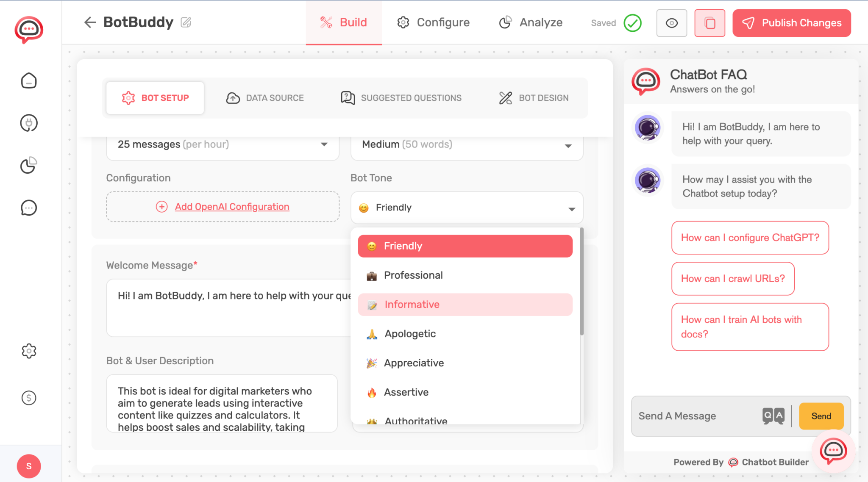868x482 pixels.
Task: Open the floating chat widget launcher
Action: click(833, 451)
